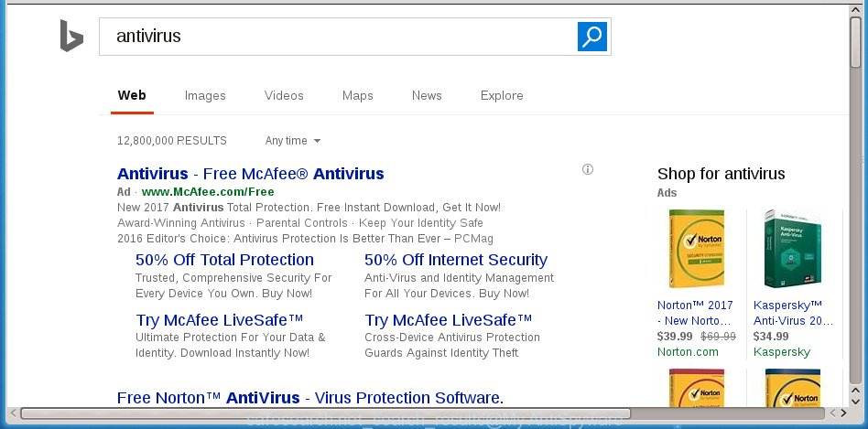Viewport: 868px width, 429px height.
Task: Click the lower-right Norton product thumbnail
Action: click(792, 388)
